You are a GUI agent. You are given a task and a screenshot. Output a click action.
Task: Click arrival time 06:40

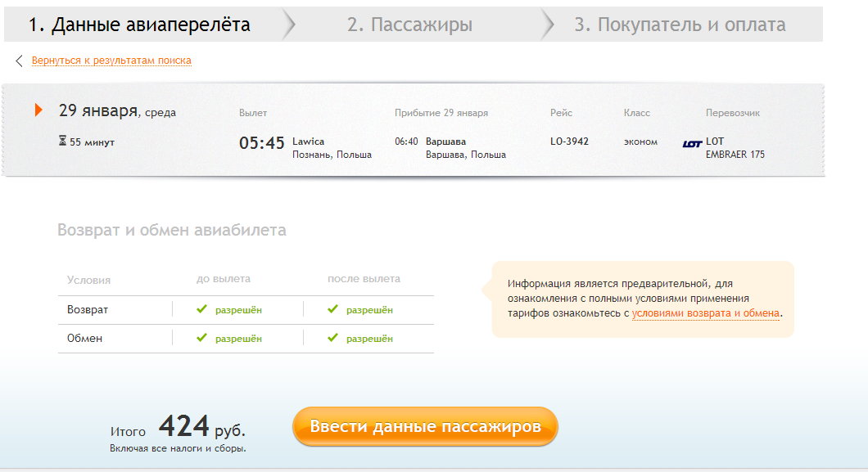coord(406,142)
